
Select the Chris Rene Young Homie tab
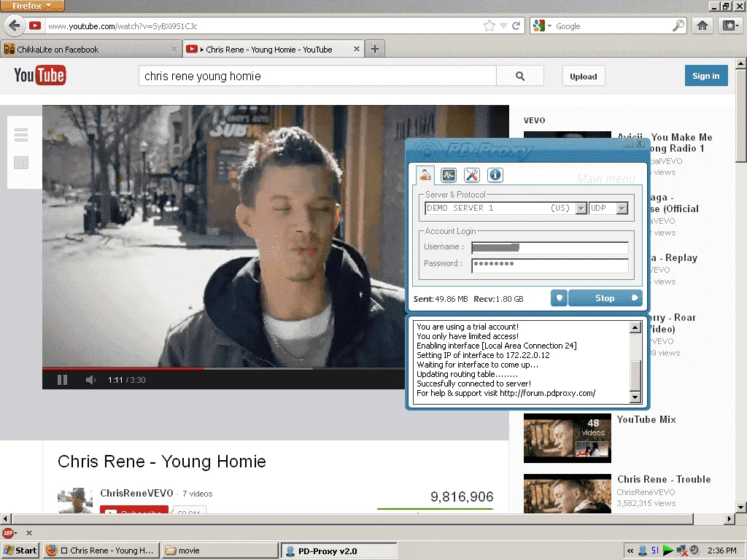tap(269, 49)
